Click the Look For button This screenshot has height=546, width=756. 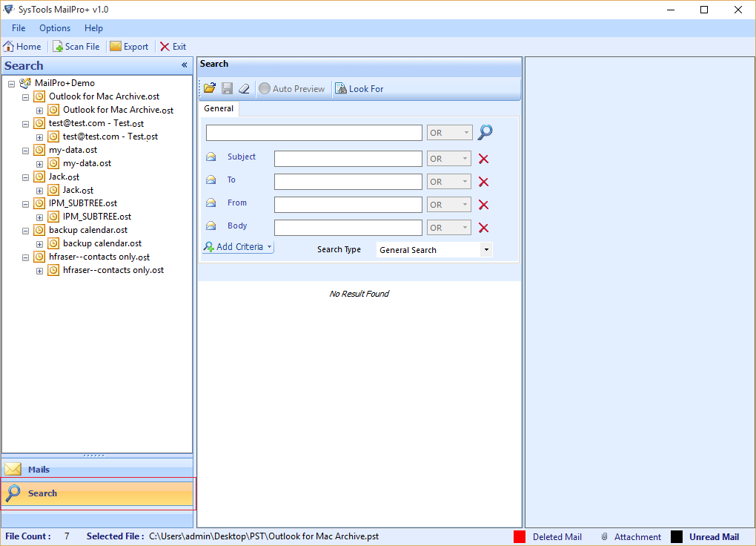[x=359, y=89]
